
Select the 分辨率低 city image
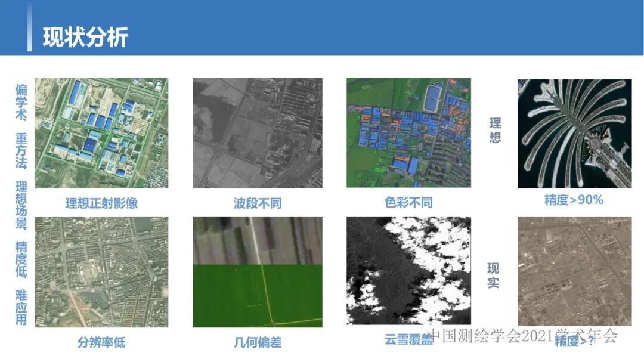tap(101, 272)
